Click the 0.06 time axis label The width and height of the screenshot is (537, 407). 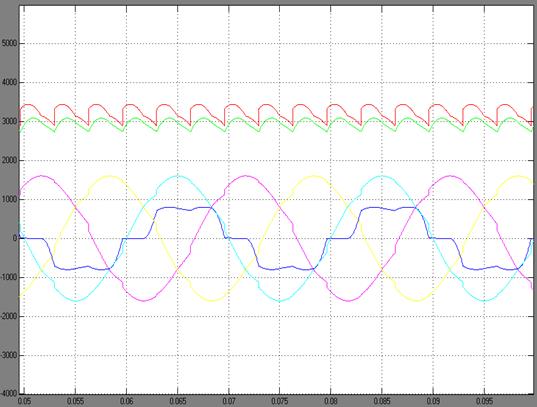[x=126, y=401]
